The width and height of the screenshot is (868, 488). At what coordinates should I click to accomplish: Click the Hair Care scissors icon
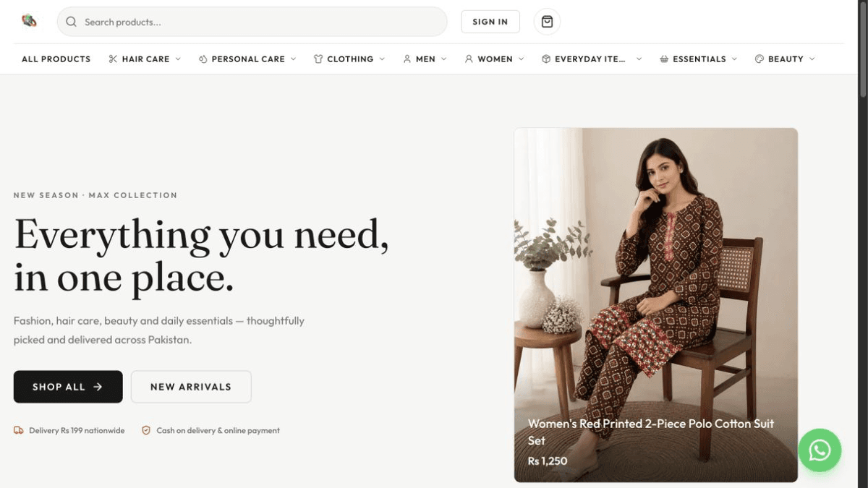113,59
